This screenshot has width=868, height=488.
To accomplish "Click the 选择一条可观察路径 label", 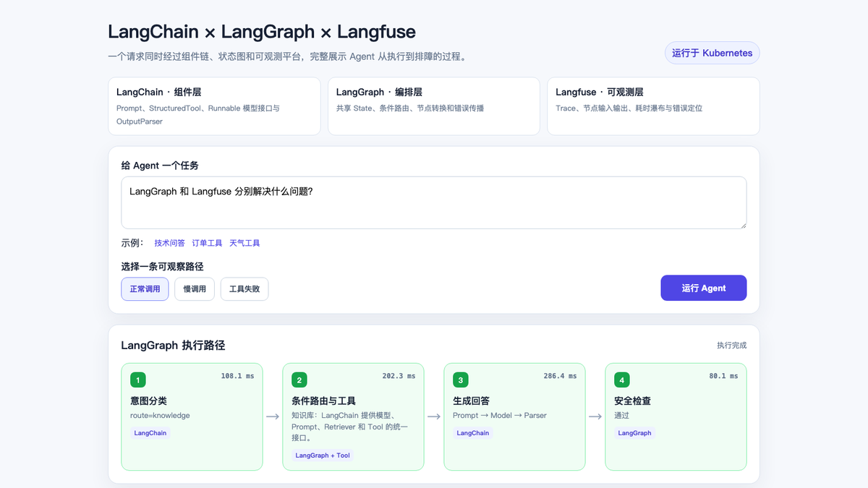I will click(162, 267).
